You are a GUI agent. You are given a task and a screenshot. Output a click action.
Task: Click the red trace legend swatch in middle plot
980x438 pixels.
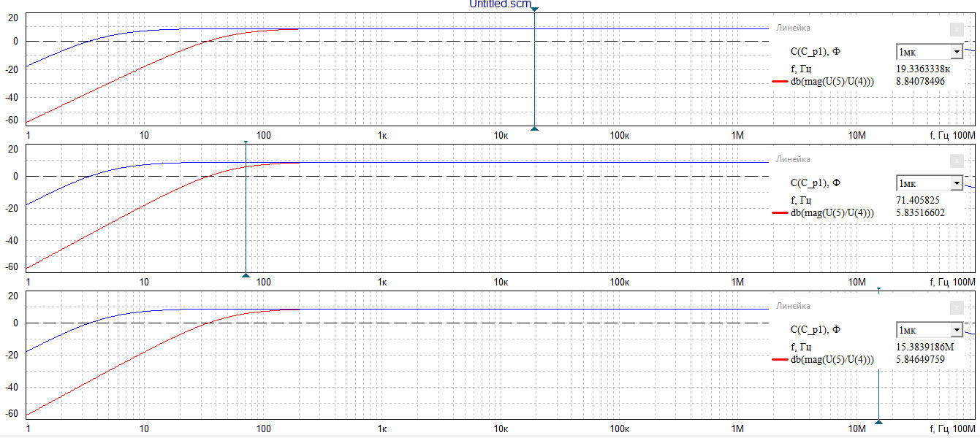[779, 213]
